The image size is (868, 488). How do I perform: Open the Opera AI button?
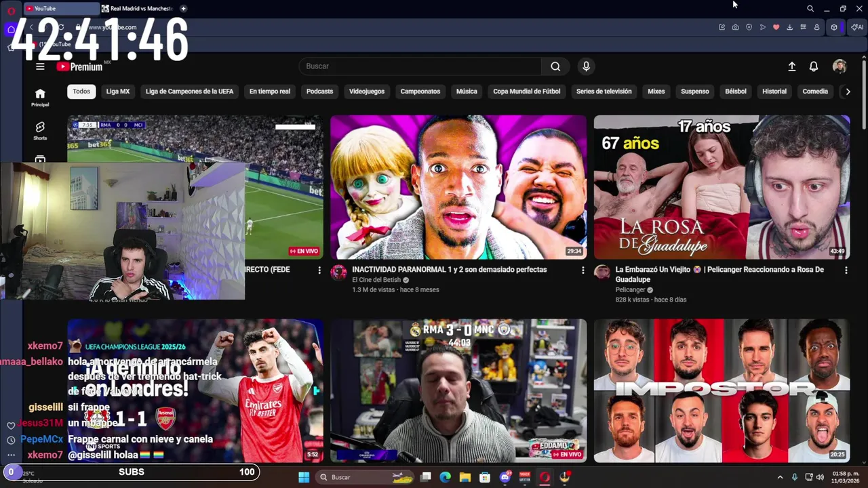pyautogui.click(x=857, y=27)
